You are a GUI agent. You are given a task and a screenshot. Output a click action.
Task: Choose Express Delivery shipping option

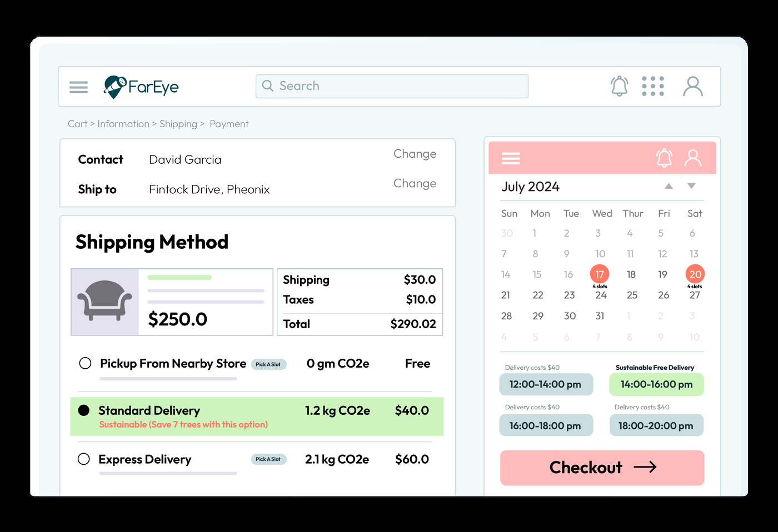(x=84, y=459)
